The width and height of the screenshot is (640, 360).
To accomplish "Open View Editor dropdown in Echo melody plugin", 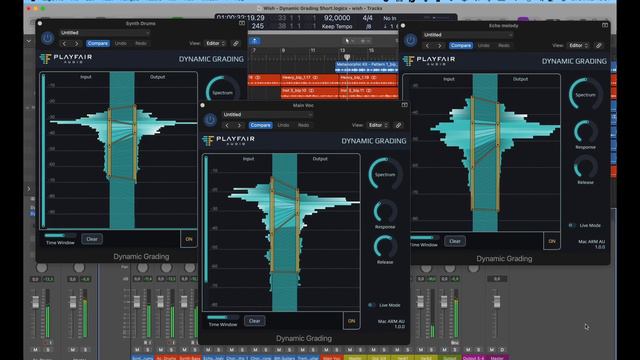I will (x=578, y=45).
